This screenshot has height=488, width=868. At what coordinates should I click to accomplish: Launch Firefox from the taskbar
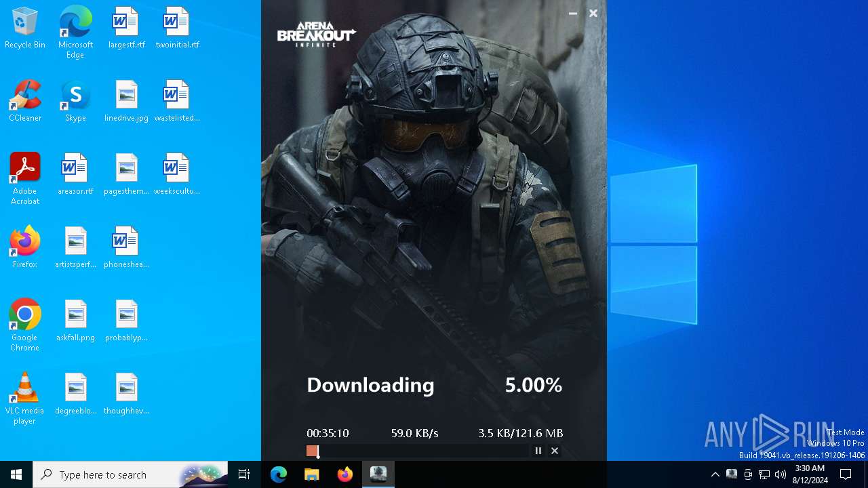(x=345, y=474)
